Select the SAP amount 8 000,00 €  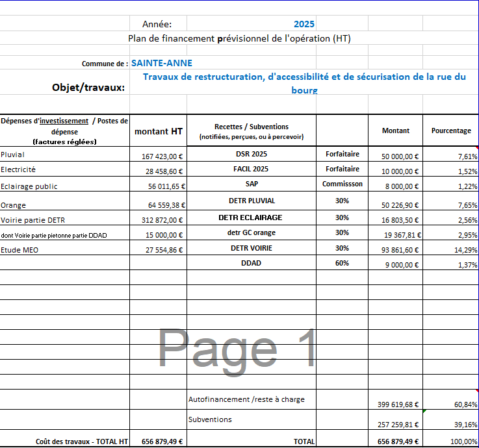[402, 186]
